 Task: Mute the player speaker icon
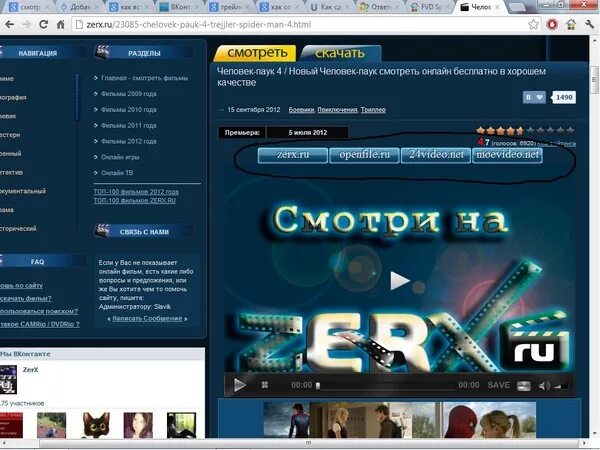point(544,385)
